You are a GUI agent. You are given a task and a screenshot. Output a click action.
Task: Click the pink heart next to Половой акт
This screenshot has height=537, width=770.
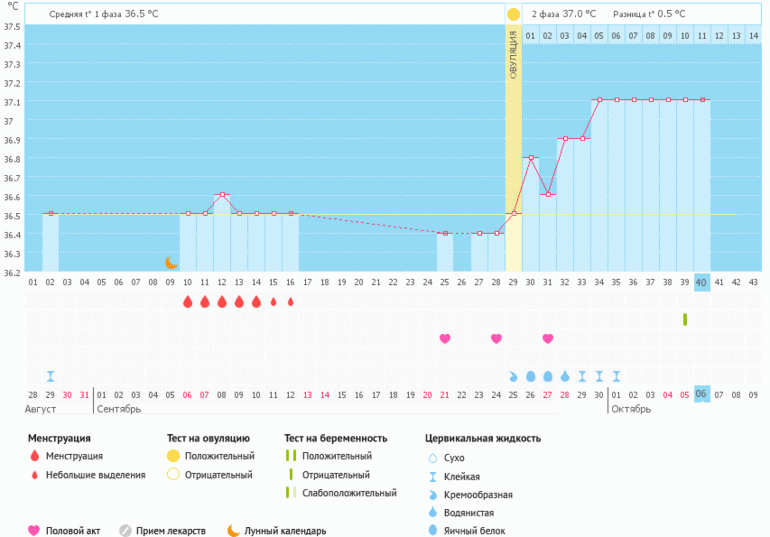tap(34, 531)
